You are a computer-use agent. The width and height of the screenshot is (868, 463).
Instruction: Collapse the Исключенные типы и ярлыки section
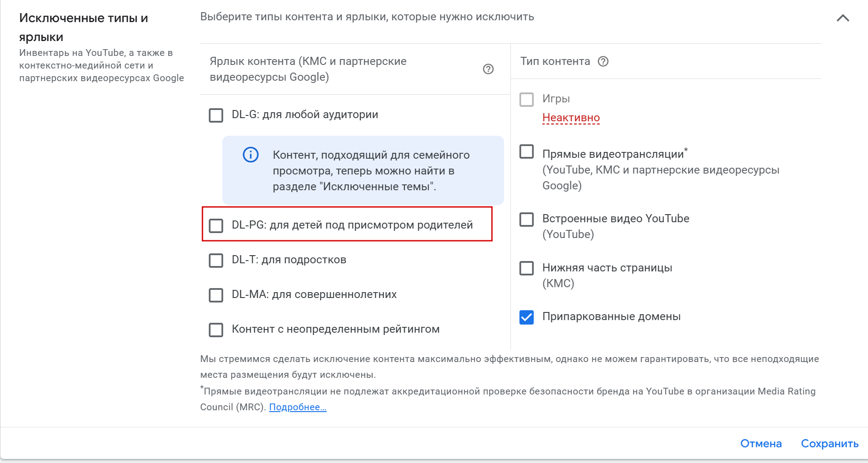click(842, 18)
